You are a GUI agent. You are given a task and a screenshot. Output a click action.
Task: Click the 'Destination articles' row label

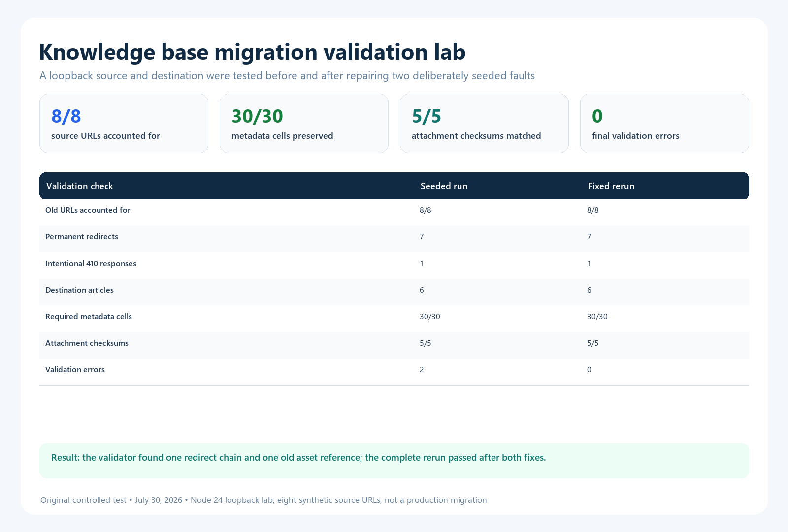tap(79, 290)
